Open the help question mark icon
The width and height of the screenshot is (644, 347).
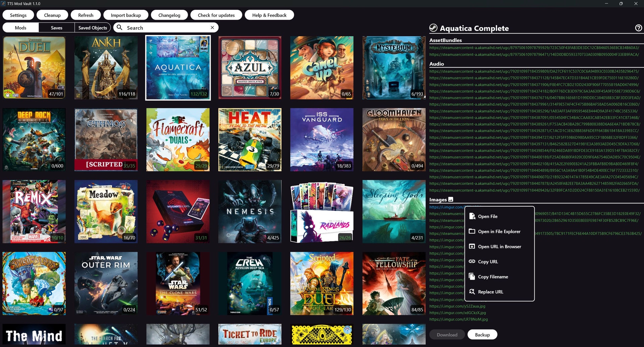click(x=639, y=28)
